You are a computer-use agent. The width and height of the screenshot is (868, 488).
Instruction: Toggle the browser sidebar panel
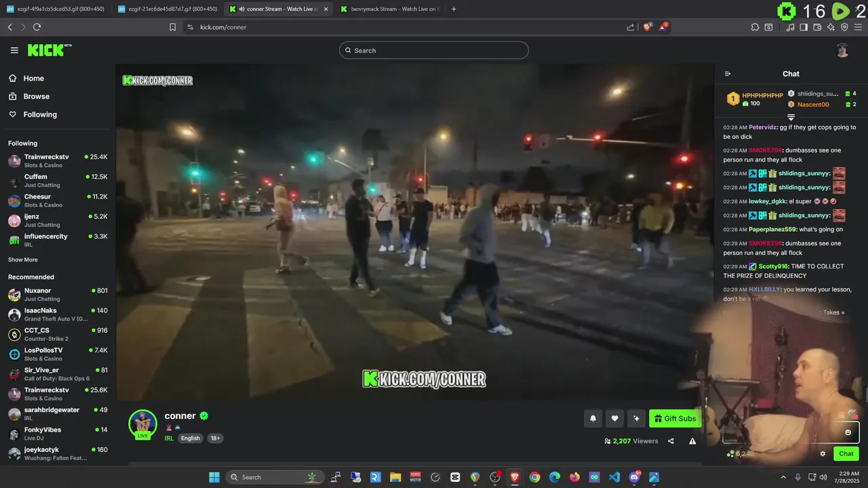[804, 27]
